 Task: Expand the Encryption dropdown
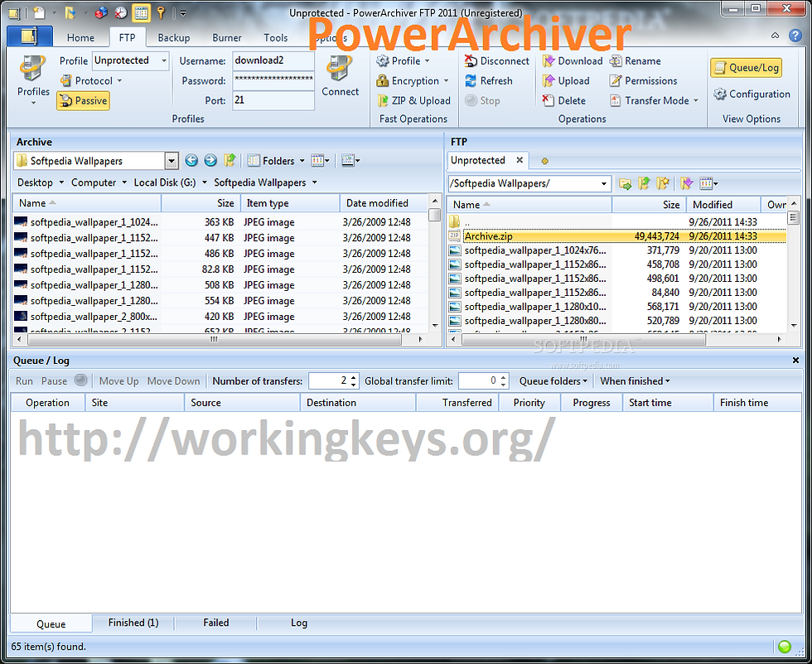(x=446, y=80)
